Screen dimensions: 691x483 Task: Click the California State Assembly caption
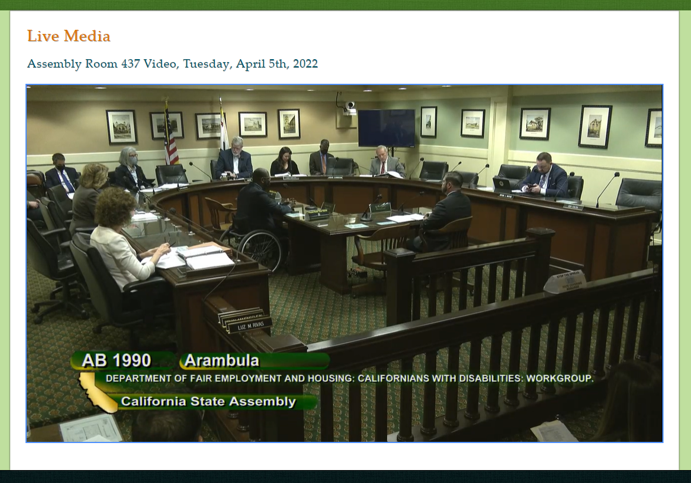click(x=208, y=401)
